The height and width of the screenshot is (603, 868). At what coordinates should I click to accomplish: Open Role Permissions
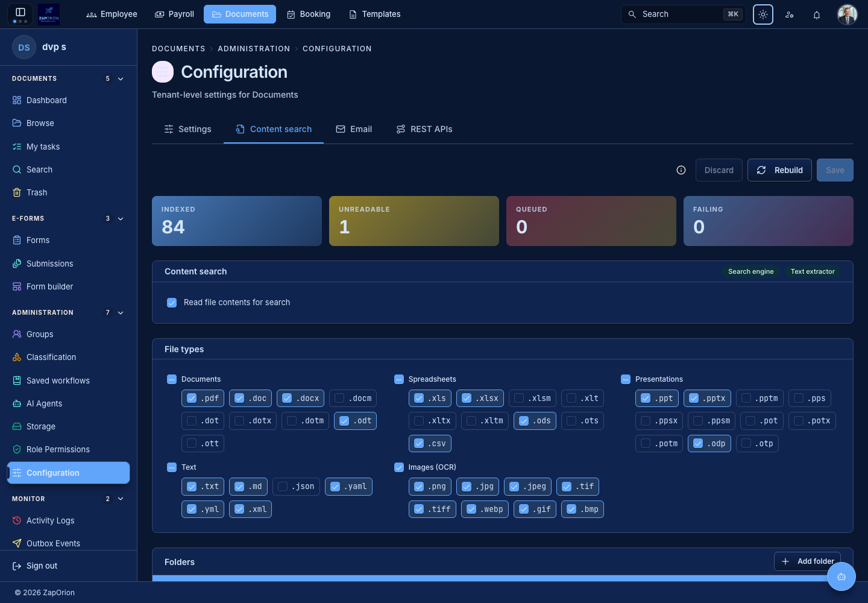click(x=68, y=449)
